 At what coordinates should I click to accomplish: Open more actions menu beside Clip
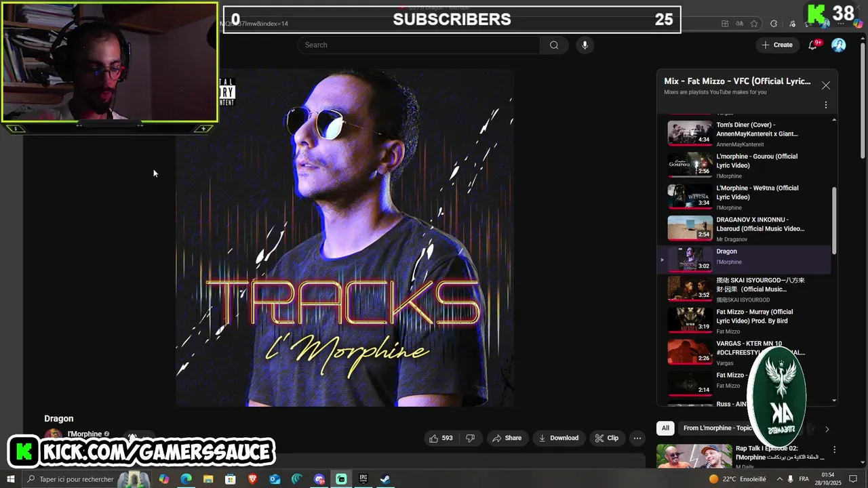(x=637, y=438)
